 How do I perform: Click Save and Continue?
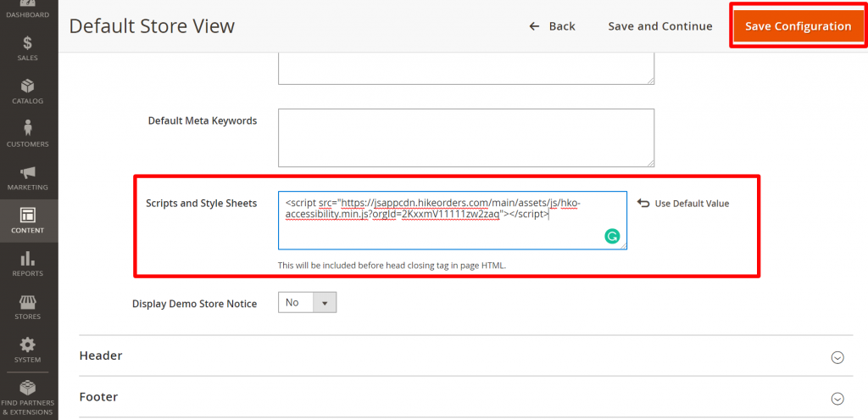click(x=659, y=26)
